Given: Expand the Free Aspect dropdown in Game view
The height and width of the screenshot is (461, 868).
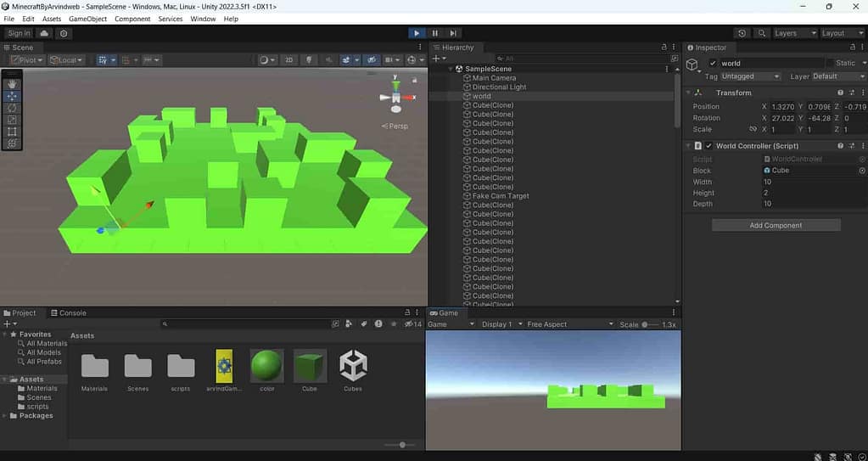Looking at the screenshot, I should 569,324.
